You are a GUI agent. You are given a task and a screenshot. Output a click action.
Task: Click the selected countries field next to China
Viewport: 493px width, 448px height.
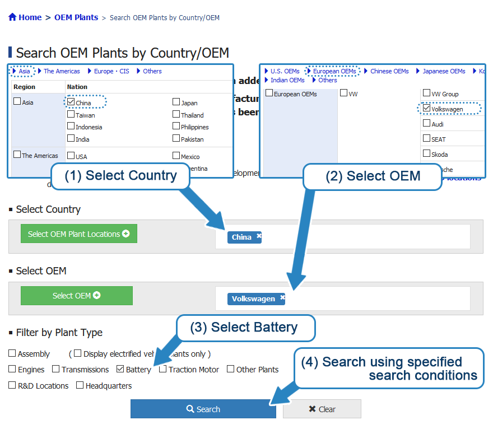tap(343, 237)
